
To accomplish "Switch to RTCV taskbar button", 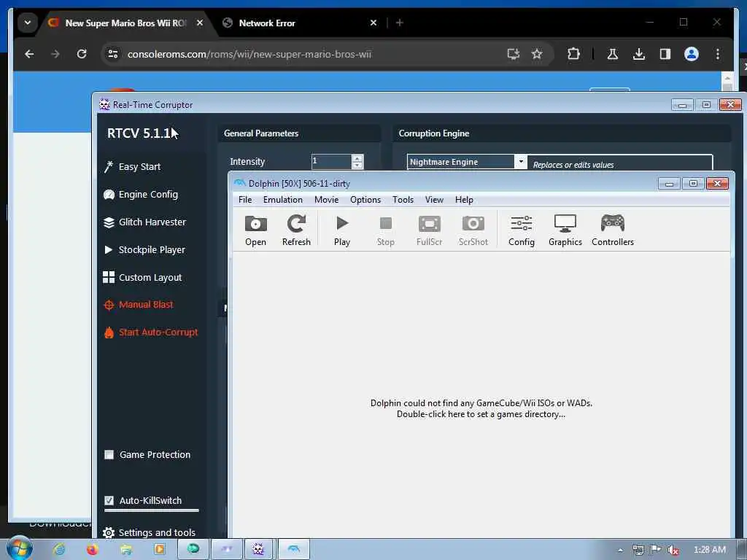I will [x=258, y=550].
